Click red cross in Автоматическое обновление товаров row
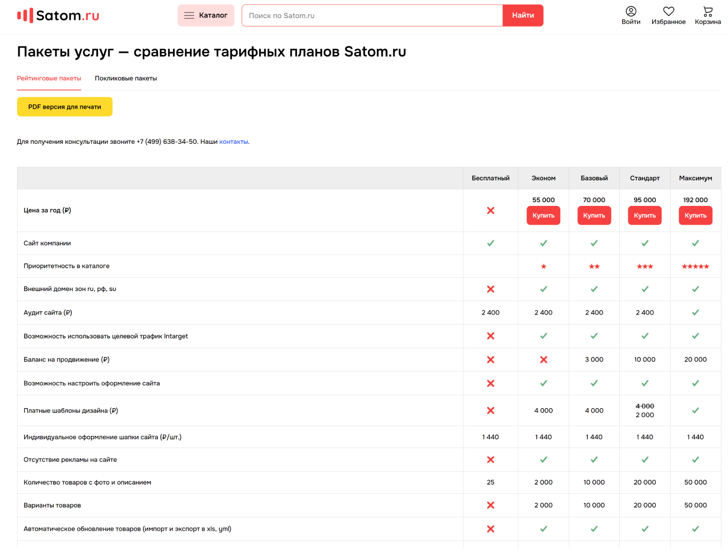The width and height of the screenshot is (728, 560). (490, 529)
